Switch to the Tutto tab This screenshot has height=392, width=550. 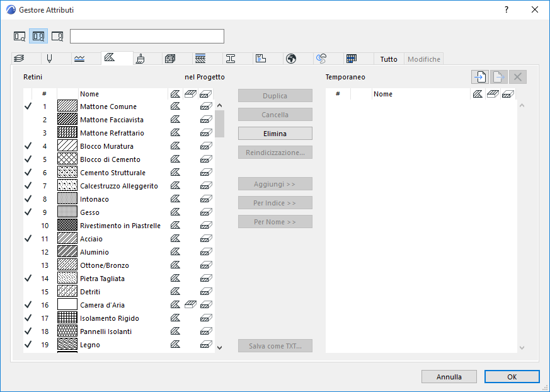[x=389, y=59]
